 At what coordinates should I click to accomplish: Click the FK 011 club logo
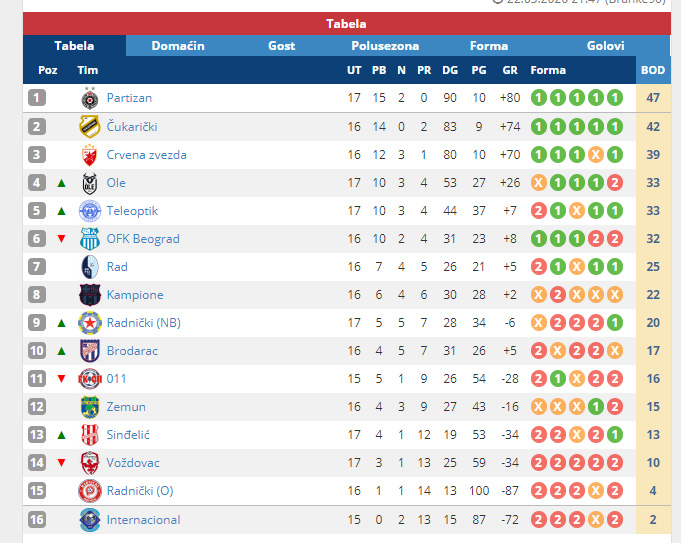(x=90, y=379)
